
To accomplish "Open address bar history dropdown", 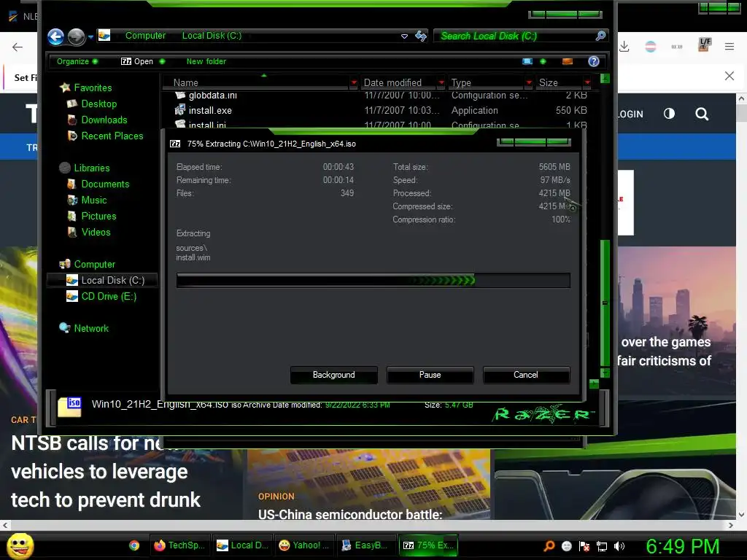I will pos(404,36).
